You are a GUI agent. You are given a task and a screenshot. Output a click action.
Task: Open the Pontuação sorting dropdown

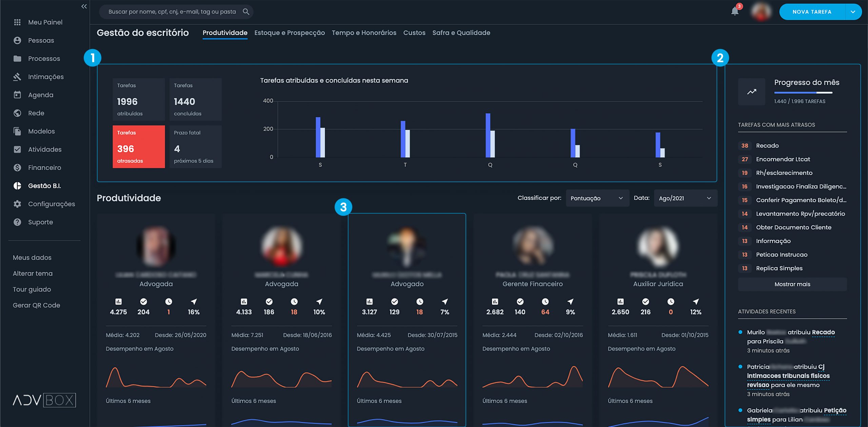coord(597,198)
